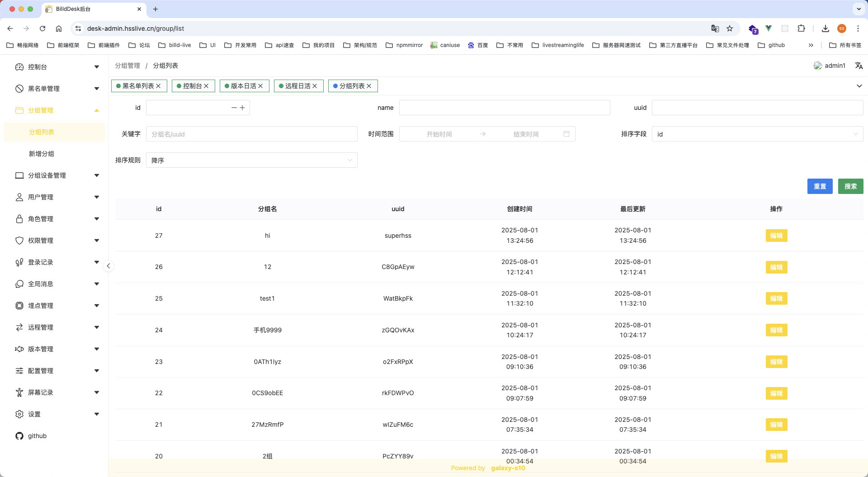Click the green 搜索 button
Image resolution: width=868 pixels, height=477 pixels.
click(x=850, y=186)
